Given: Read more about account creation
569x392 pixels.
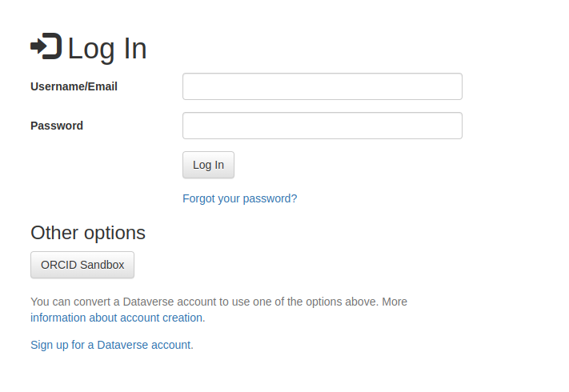Looking at the screenshot, I should [116, 318].
